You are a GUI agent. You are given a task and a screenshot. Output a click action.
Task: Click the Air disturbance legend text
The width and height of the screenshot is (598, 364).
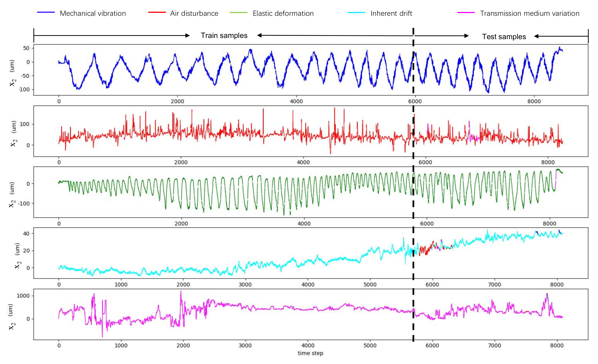(194, 13)
